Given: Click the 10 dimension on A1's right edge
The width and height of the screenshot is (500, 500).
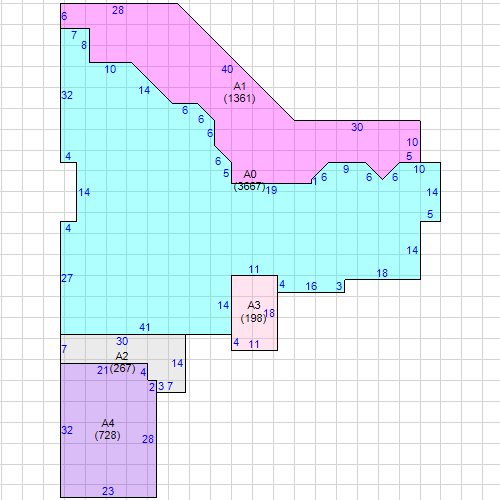Looking at the screenshot, I should click(412, 142).
